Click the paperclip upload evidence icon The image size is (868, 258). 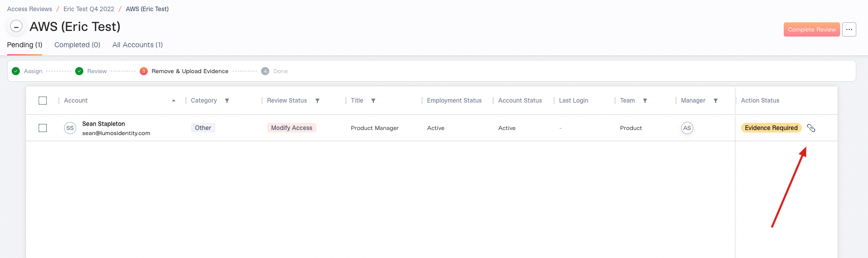tap(811, 128)
